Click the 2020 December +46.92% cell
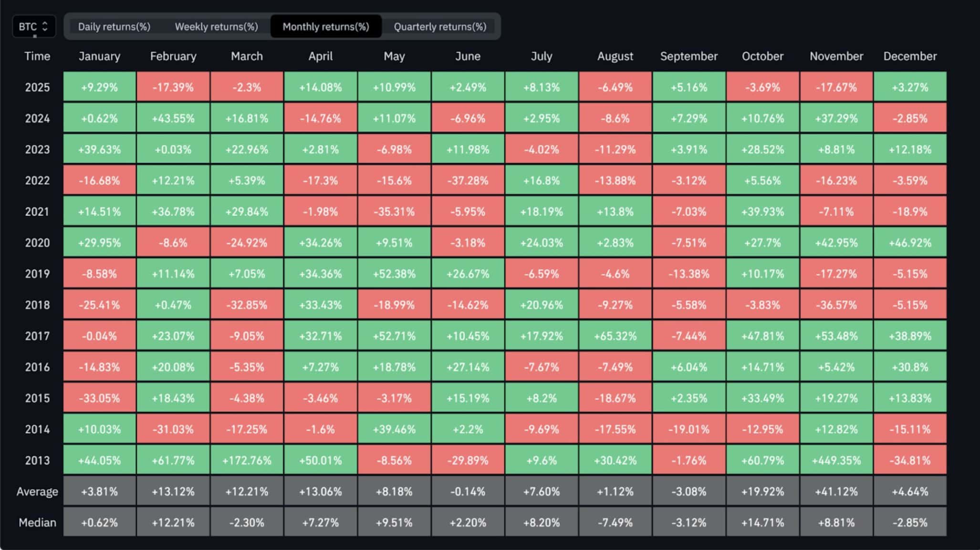This screenshot has height=550, width=980. (x=910, y=243)
